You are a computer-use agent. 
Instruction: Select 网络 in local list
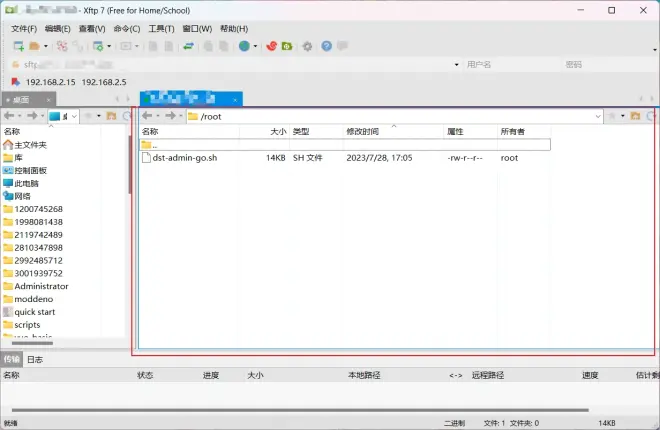17,196
